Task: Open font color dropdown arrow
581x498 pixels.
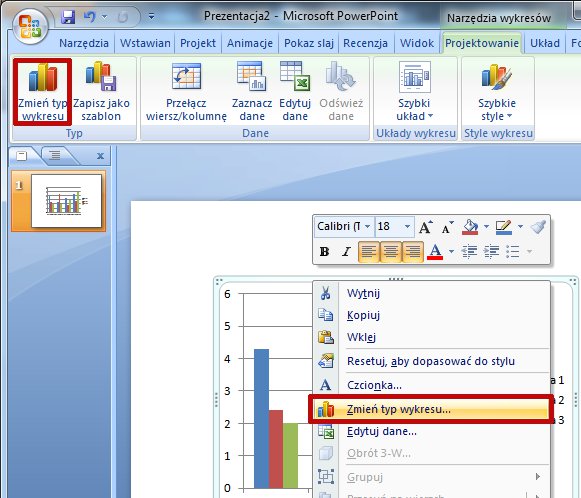Action: click(451, 252)
